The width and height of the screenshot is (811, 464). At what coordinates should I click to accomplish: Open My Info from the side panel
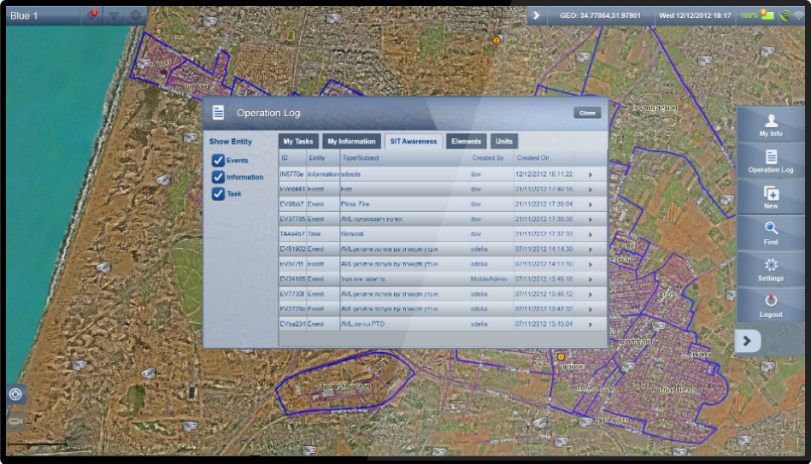coord(771,125)
